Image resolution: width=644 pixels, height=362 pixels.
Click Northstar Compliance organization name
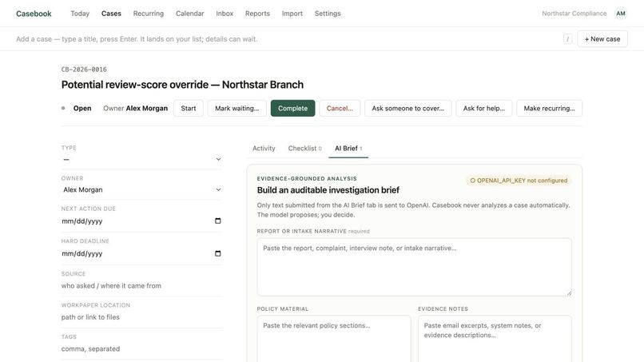[574, 14]
